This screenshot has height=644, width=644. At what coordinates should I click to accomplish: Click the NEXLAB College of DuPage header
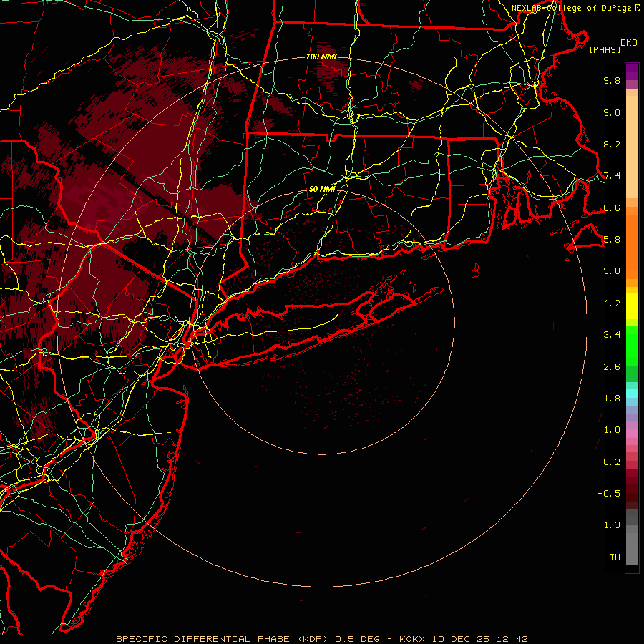(x=575, y=8)
